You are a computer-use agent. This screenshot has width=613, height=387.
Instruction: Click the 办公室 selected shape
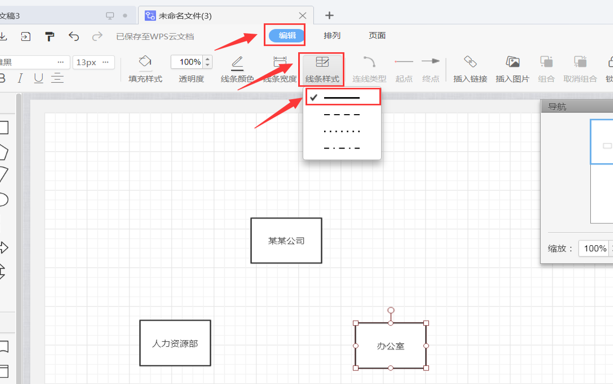(x=391, y=346)
